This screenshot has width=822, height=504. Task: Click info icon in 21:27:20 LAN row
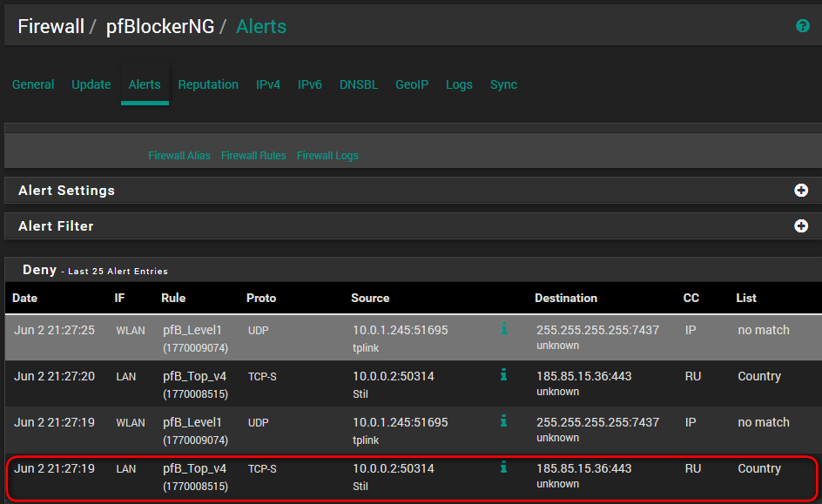pos(503,374)
